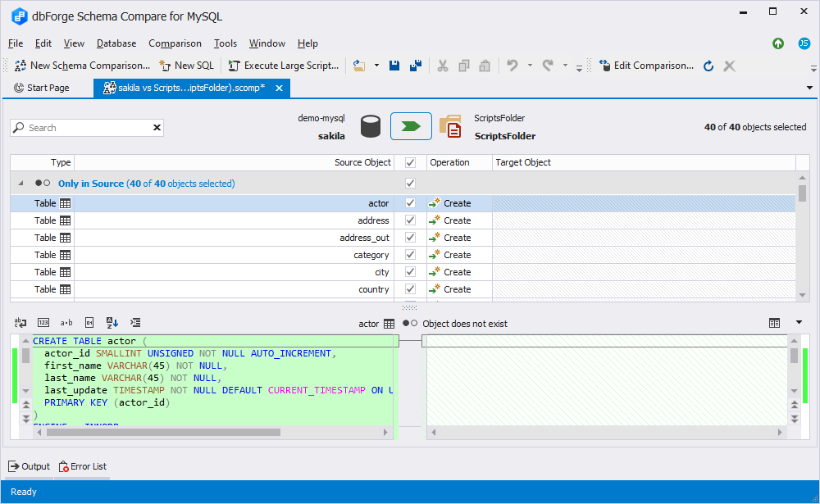
Task: Uncheck the address_out table checkbox
Action: (411, 238)
